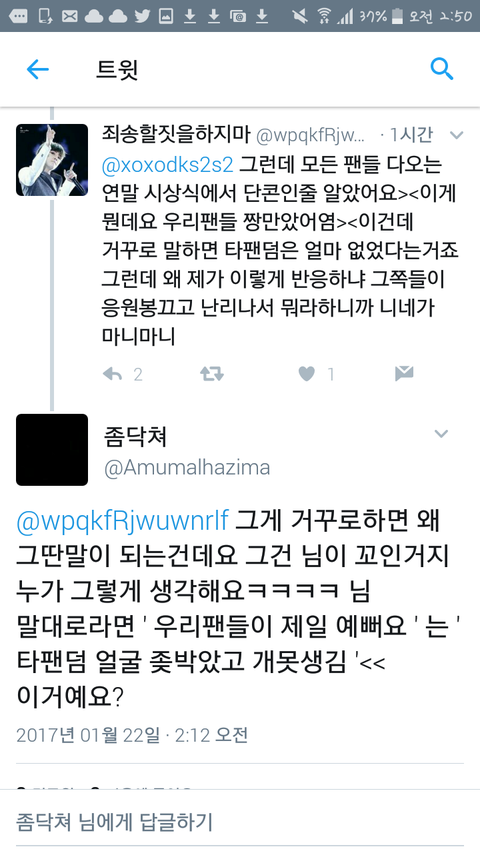Open the @wpqkfRjwuwnrlf mention link
Image resolution: width=480 pixels, height=853 pixels.
tap(123, 522)
